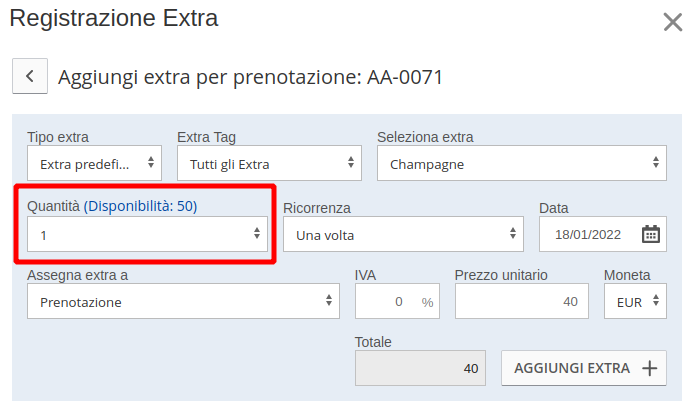Click the plus icon on Aggiungi Extra
Viewport: 692px width, 417px height.
coord(650,368)
